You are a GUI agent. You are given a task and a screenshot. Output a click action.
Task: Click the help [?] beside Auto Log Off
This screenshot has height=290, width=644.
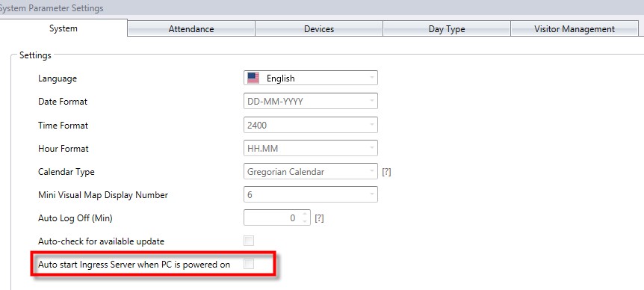point(319,218)
